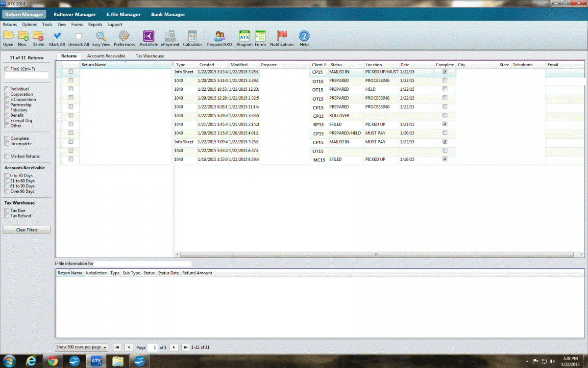Viewport: 588px width, 368px height.
Task: Select the PREPARED/HELD status cell
Action: pos(346,133)
